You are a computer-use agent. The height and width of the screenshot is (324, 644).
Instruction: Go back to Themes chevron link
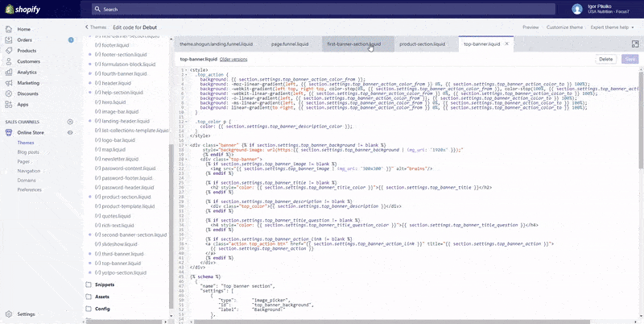tap(95, 27)
